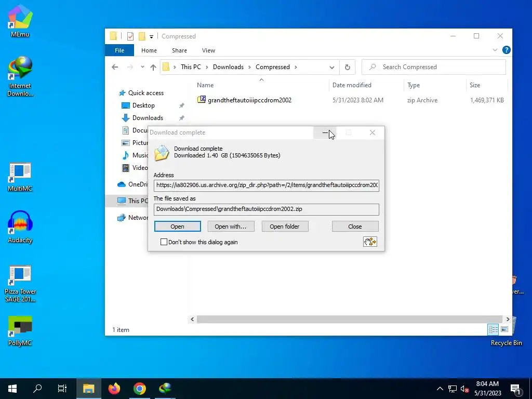Click the drag-and-drop hand icon in dialog
The width and height of the screenshot is (532, 399).
[x=370, y=242]
